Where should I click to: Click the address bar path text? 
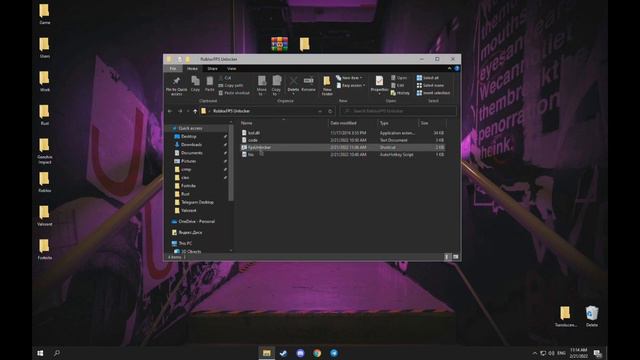pos(231,111)
